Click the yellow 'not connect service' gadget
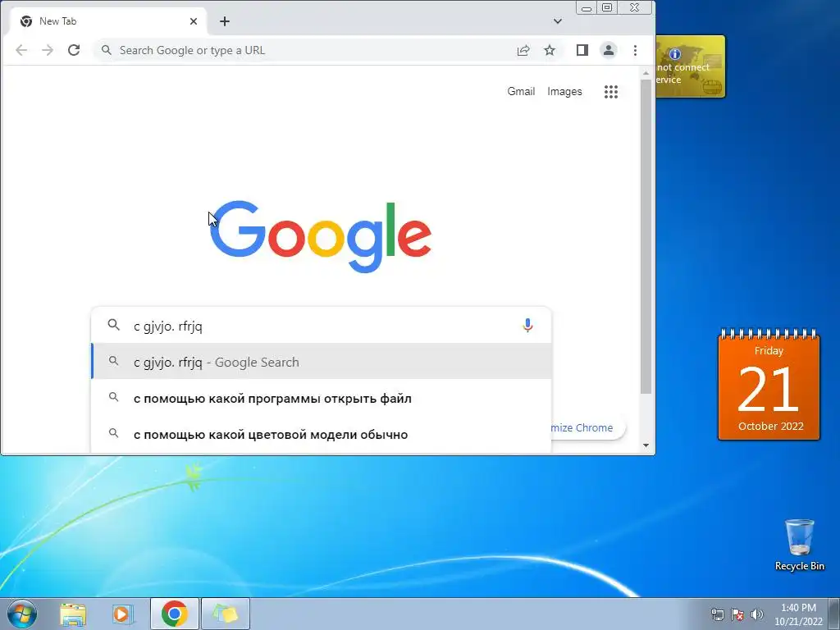 [x=691, y=67]
